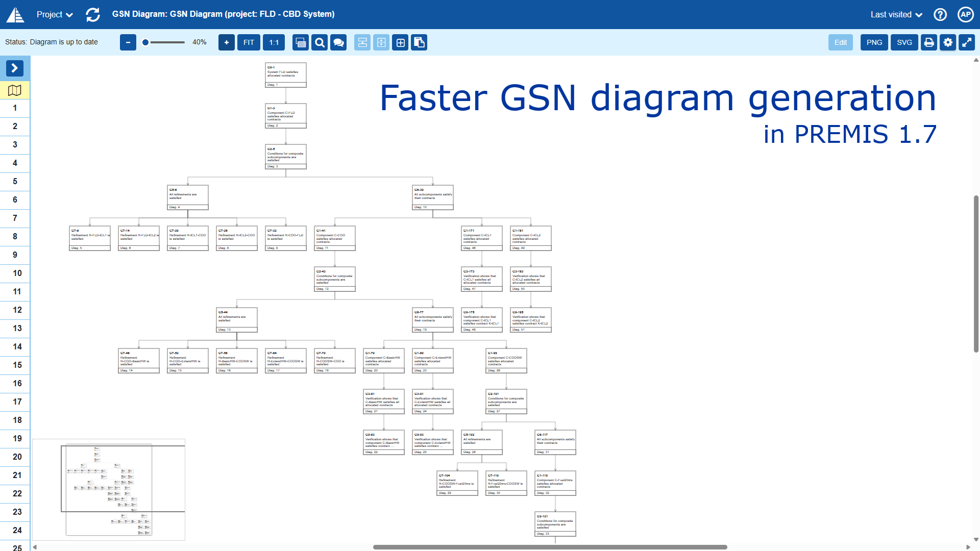Viewport: 980px width, 551px height.
Task: Select node C2-5 Conditions for composite
Action: pos(286,157)
